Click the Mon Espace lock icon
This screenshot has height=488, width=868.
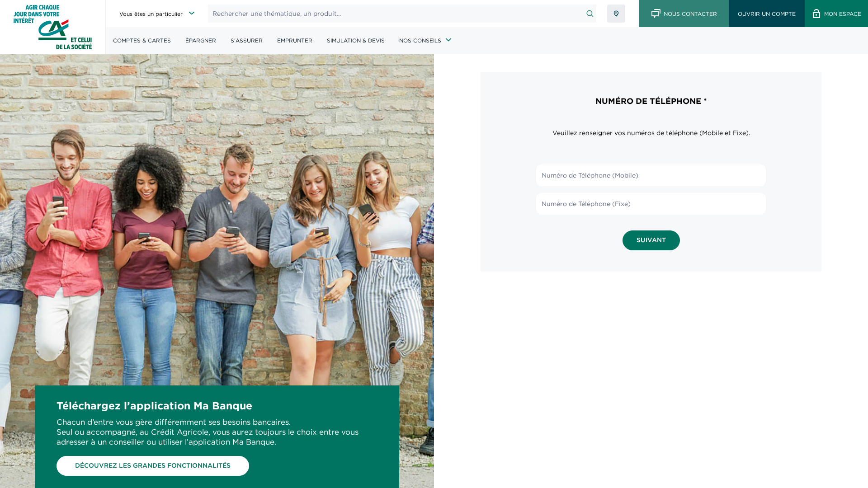pyautogui.click(x=816, y=14)
